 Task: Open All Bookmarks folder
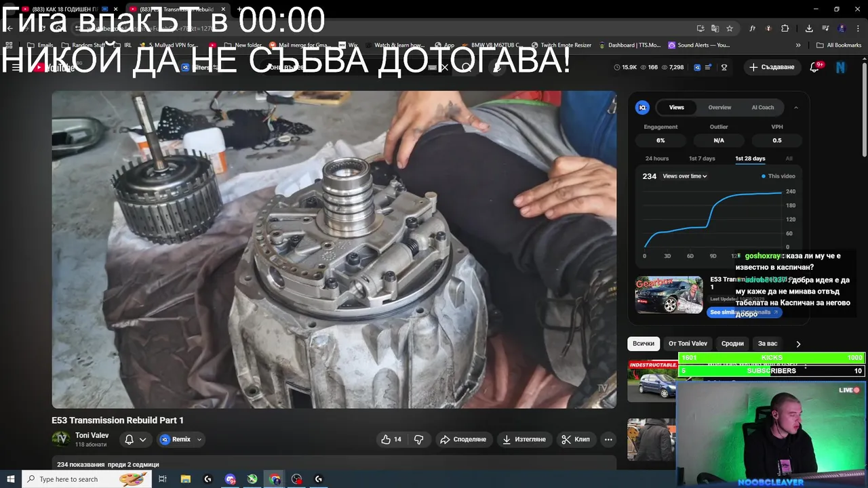point(839,45)
